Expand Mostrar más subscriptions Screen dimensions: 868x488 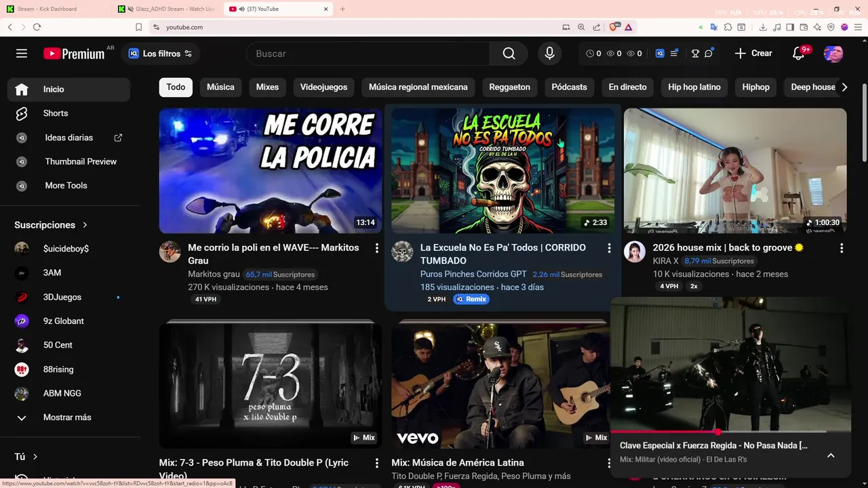68,418
